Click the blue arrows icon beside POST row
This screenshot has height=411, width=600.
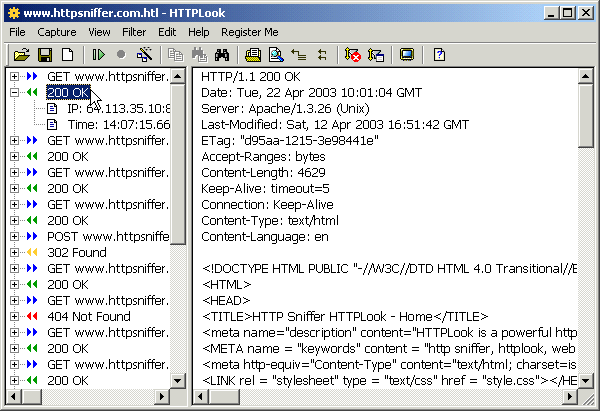[32, 236]
